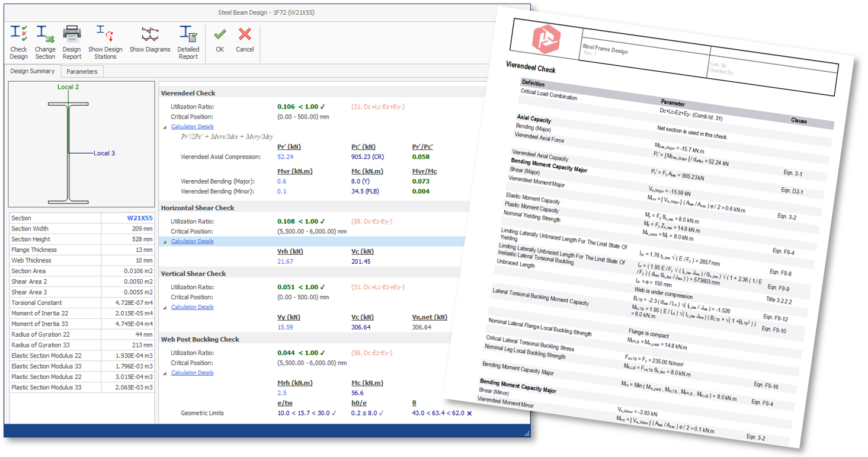
Task: Collapse the Vertical Shear calculation details arrow
Action: pos(165,308)
